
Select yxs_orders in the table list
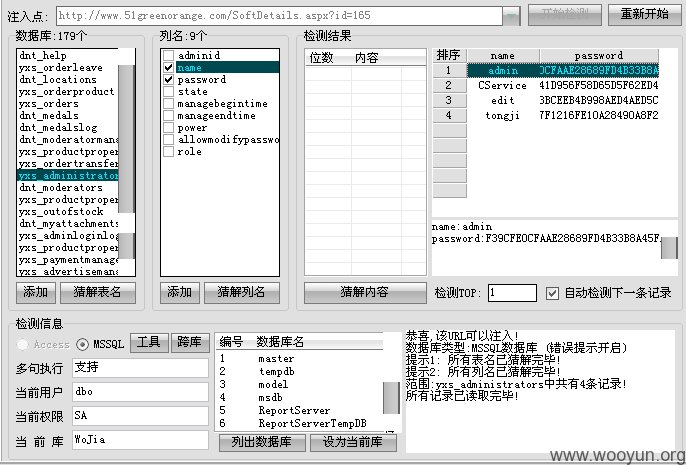coord(68,104)
